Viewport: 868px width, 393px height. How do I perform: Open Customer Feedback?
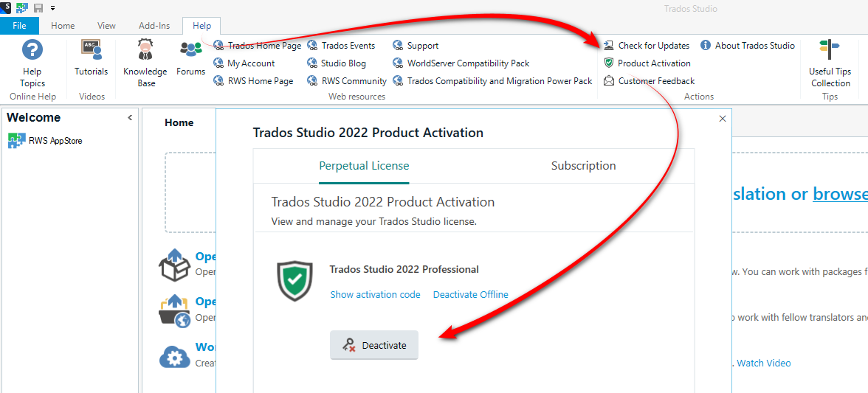649,81
